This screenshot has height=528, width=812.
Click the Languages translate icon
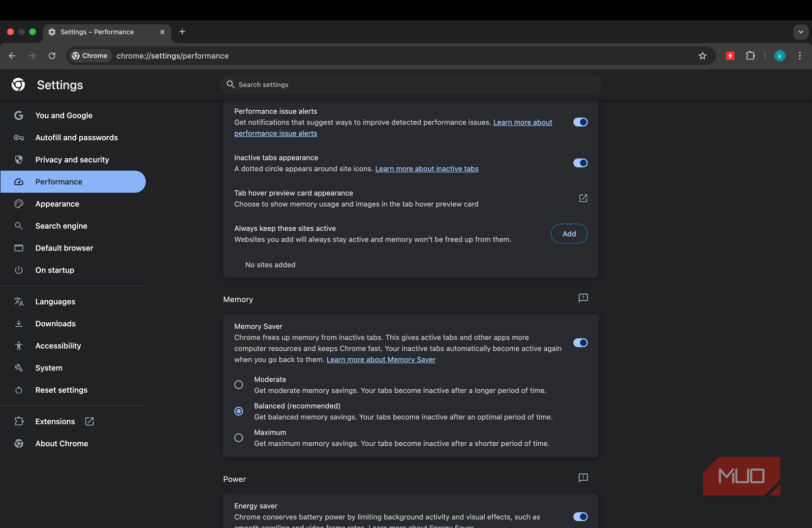point(19,302)
